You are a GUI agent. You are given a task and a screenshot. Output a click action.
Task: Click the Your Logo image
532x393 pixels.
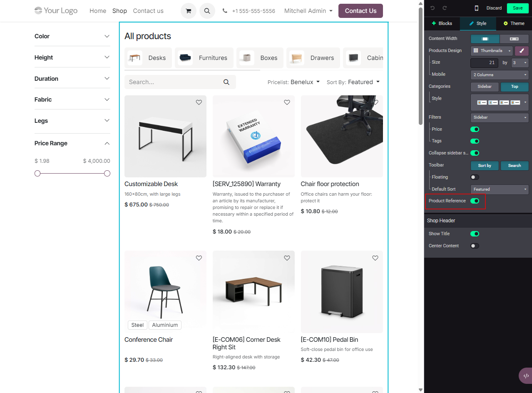click(56, 11)
